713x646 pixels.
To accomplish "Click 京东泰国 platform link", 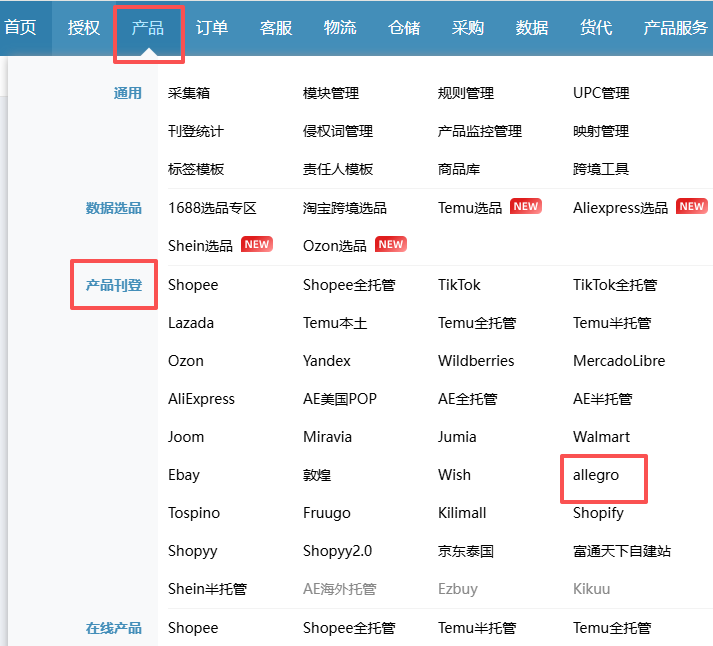I will click(466, 551).
